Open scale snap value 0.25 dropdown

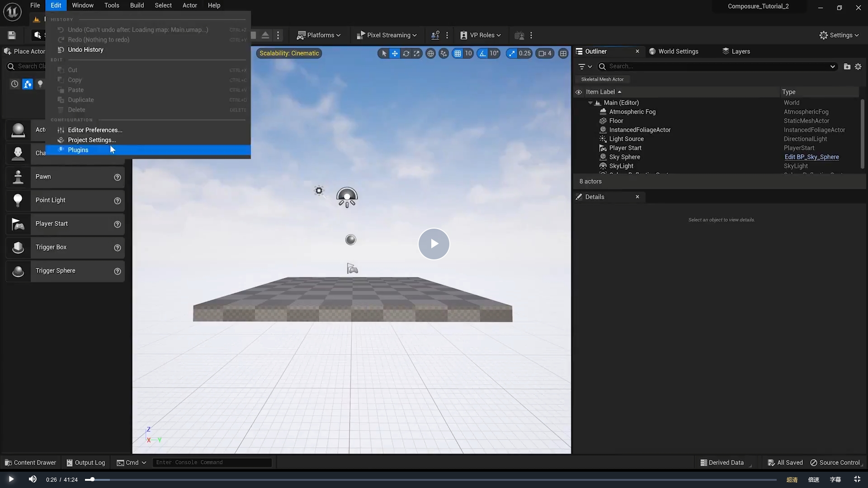[x=525, y=53]
